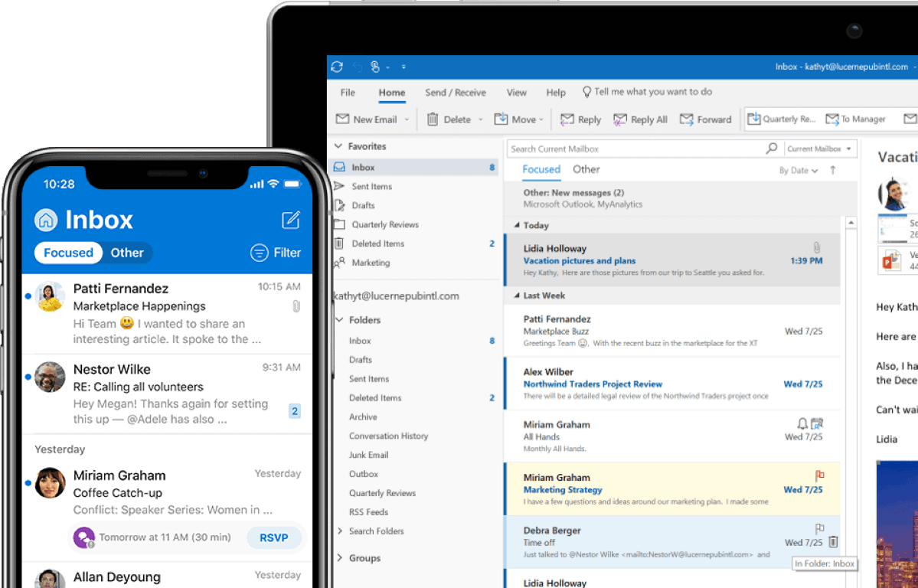
Task: Click attachment paperclip on Lidia Holloway email
Action: (817, 248)
